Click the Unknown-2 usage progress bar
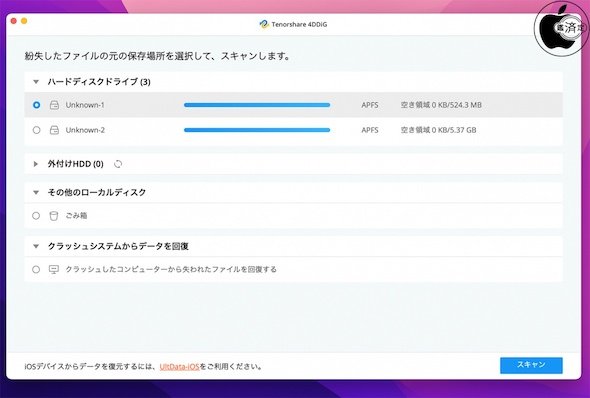This screenshot has height=398, width=590. pos(257,130)
